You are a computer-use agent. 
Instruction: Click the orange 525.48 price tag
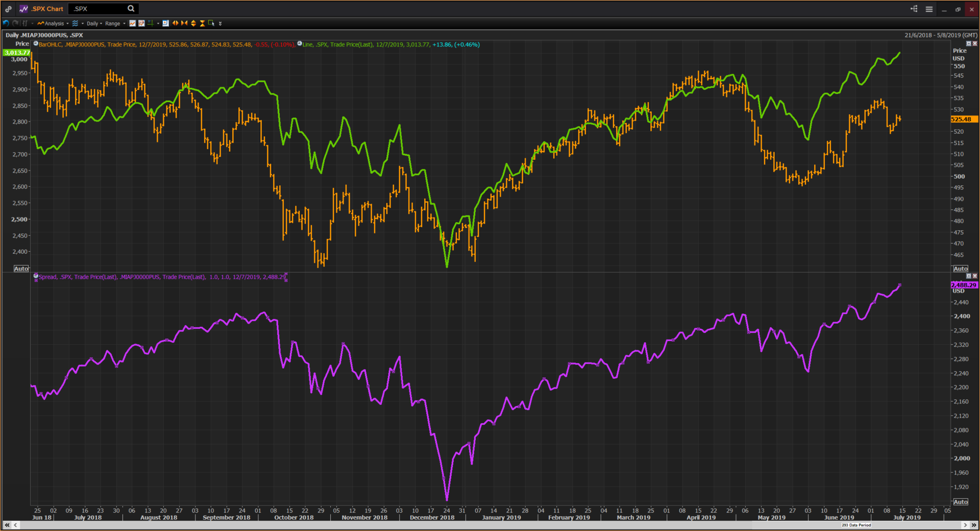tap(964, 119)
